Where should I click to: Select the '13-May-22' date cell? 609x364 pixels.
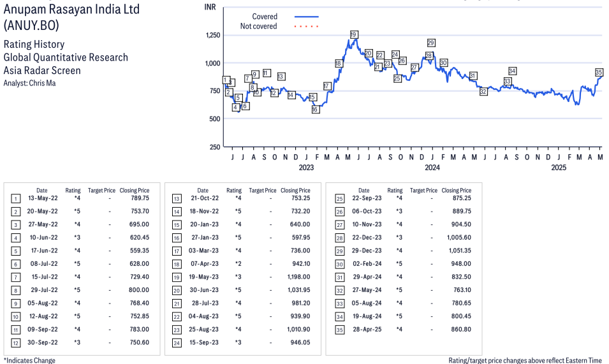pyautogui.click(x=43, y=198)
